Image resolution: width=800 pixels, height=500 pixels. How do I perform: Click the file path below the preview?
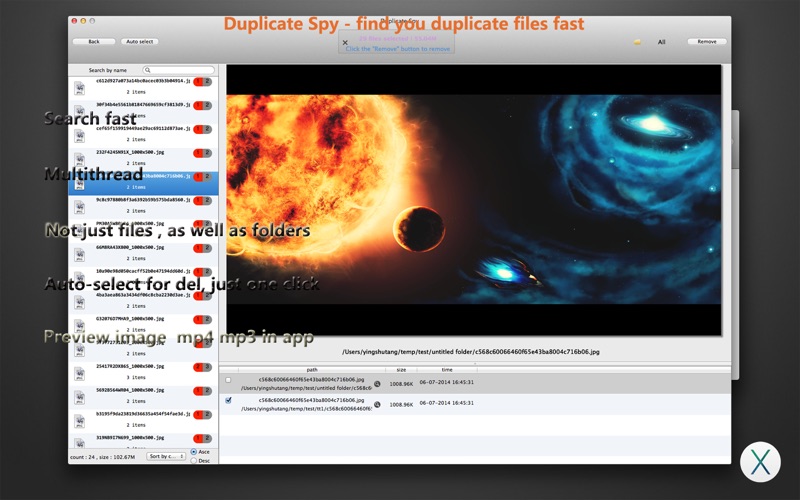tap(470, 352)
